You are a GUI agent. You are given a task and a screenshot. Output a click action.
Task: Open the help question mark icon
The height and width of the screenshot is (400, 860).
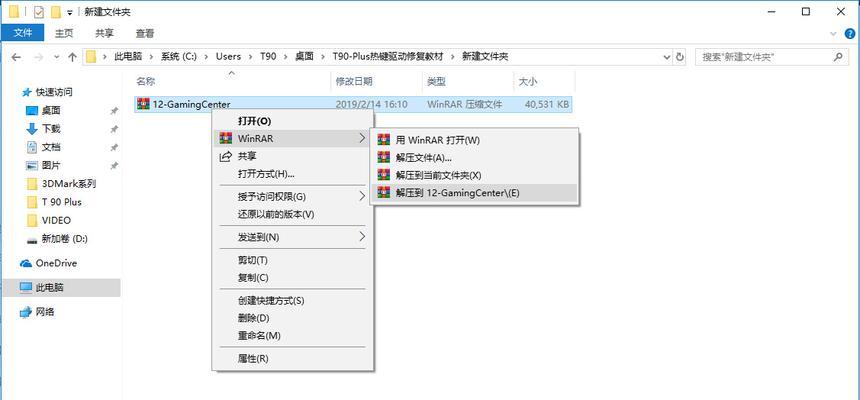point(850,33)
